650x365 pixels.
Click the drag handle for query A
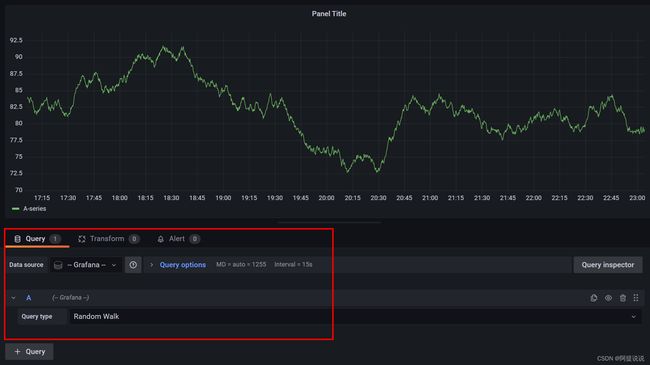[x=636, y=298]
